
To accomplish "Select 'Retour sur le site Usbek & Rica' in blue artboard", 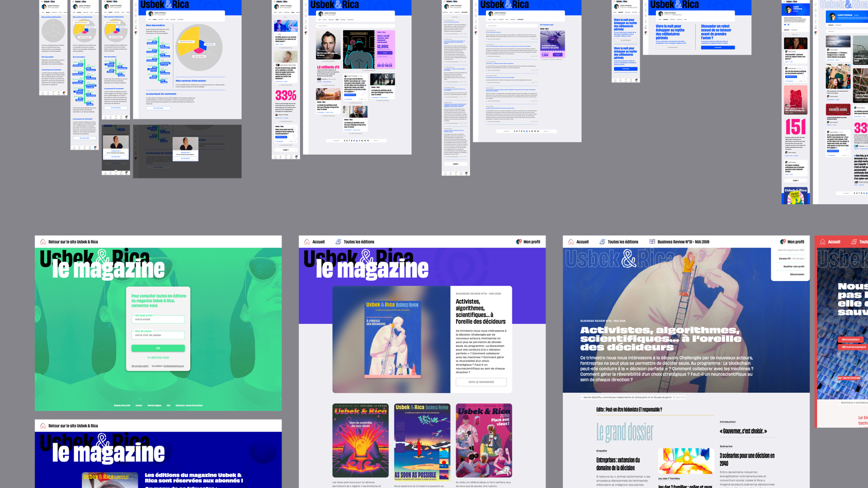I will [x=73, y=426].
